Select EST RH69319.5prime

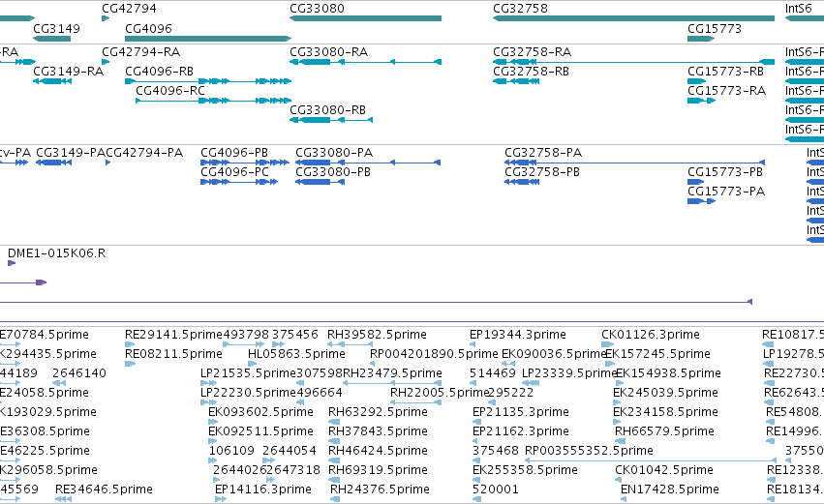378,470
